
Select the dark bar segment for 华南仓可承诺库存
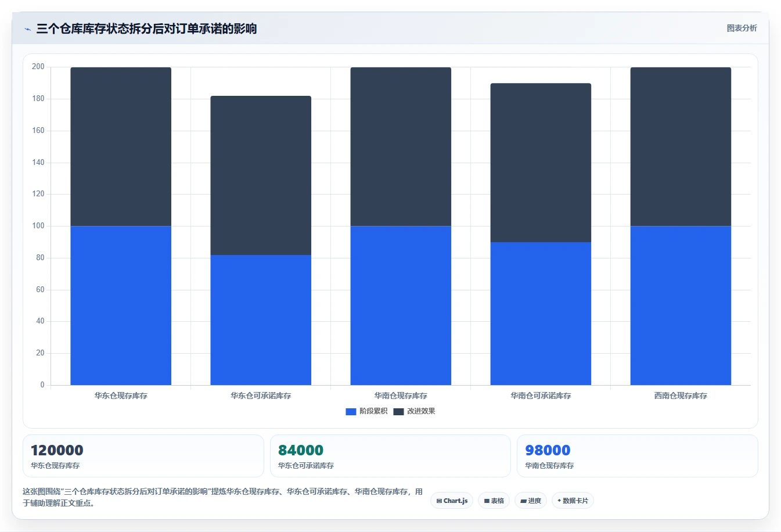tap(541, 163)
